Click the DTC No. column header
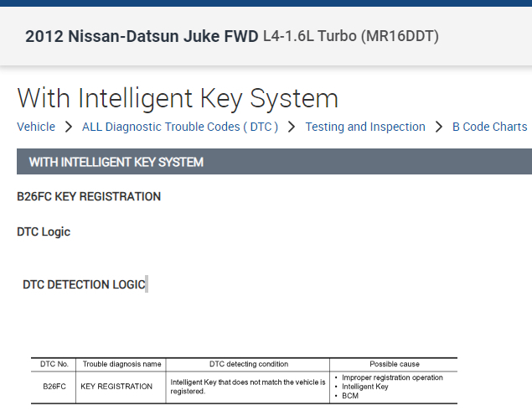Viewport: 532px width, 416px height. pos(54,364)
